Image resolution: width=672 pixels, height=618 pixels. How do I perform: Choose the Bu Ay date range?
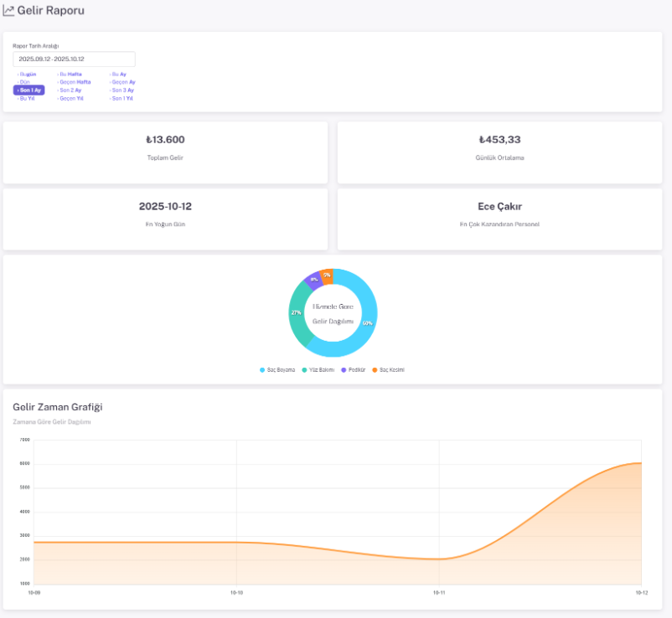119,75
